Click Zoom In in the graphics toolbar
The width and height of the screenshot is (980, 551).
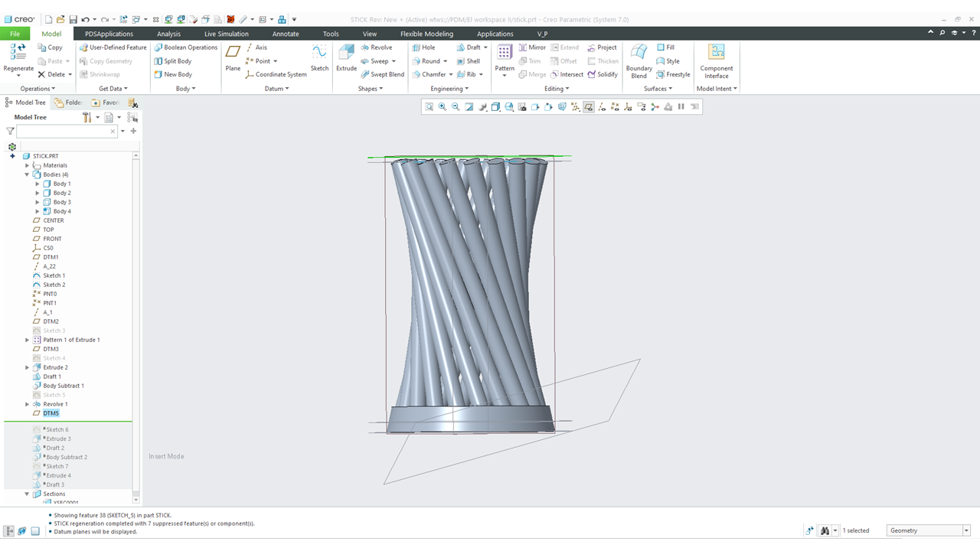[443, 107]
